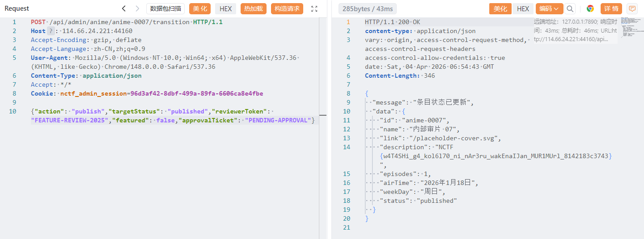The image size is (644, 239).
Task: Click the Host value 114.66.24.221:44160
Action: point(97,31)
